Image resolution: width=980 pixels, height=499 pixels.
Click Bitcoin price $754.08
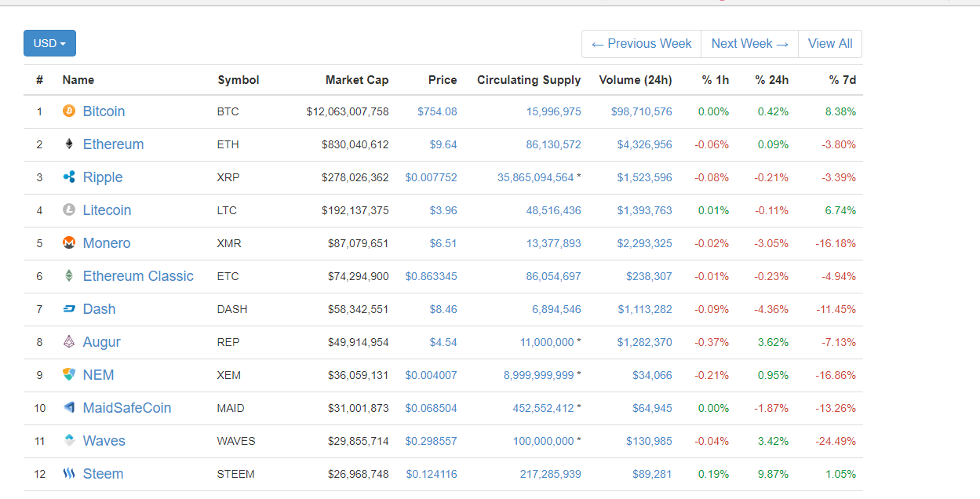click(x=437, y=111)
